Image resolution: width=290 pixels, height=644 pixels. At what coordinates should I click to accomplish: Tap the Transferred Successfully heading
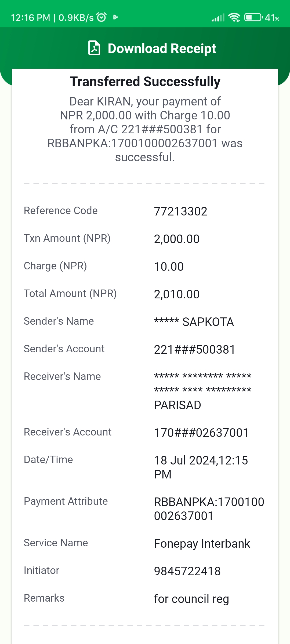coord(145,82)
